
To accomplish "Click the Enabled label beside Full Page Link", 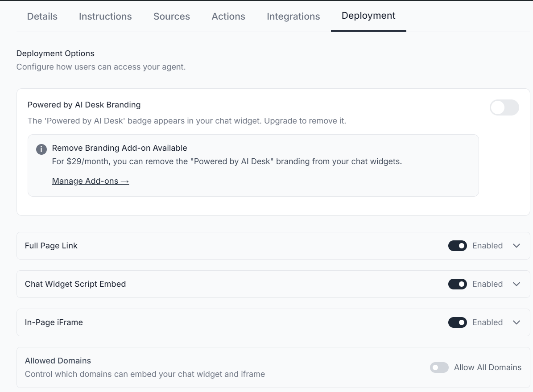I will [488, 246].
